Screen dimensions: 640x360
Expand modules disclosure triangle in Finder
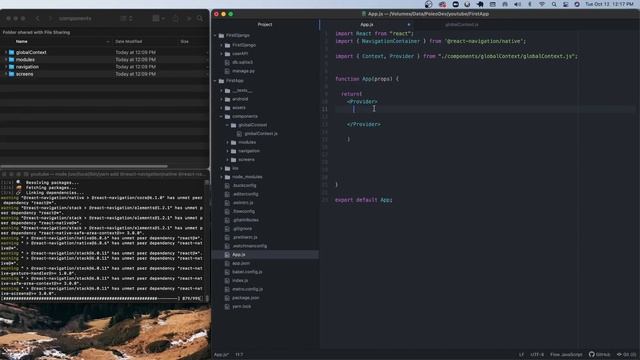[6, 60]
